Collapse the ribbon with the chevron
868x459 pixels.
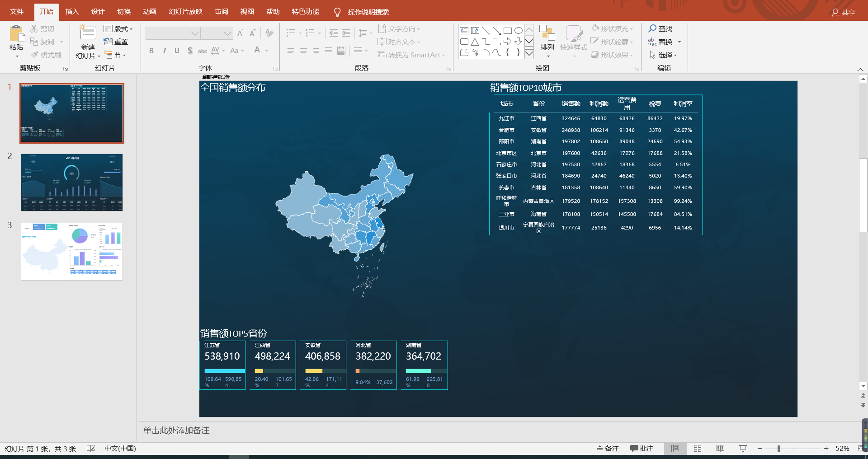coord(860,69)
